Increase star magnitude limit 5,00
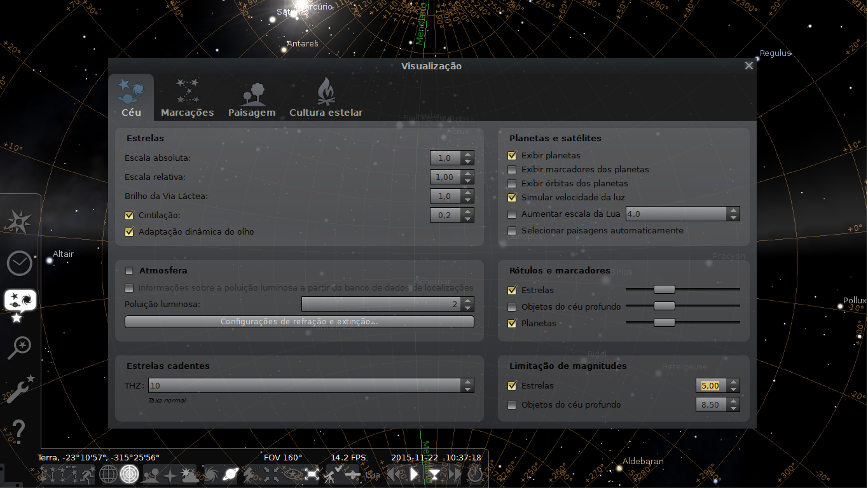 click(734, 382)
